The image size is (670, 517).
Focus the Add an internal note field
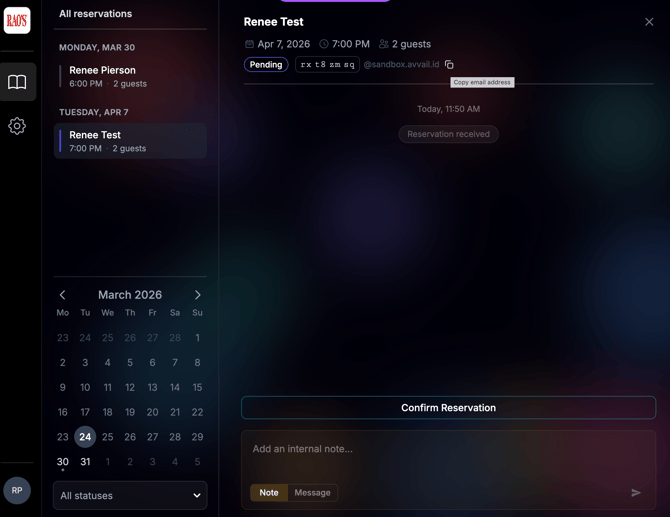(x=448, y=449)
